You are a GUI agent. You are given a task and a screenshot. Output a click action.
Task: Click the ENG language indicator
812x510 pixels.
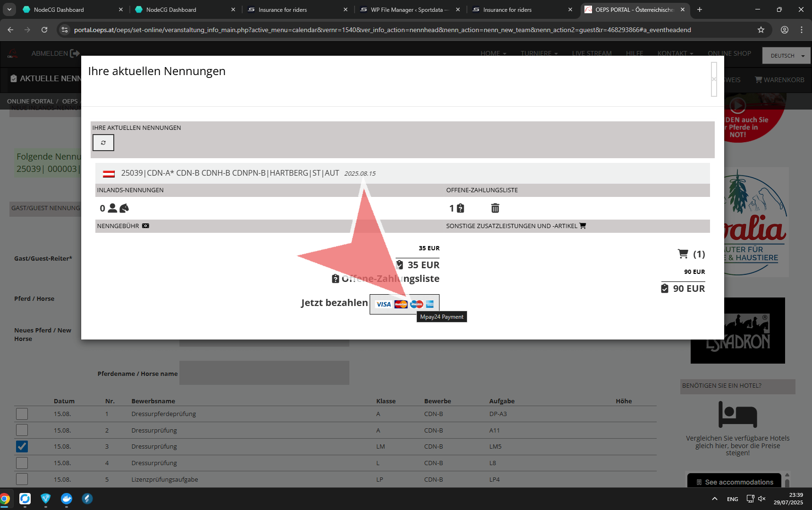pyautogui.click(x=733, y=499)
